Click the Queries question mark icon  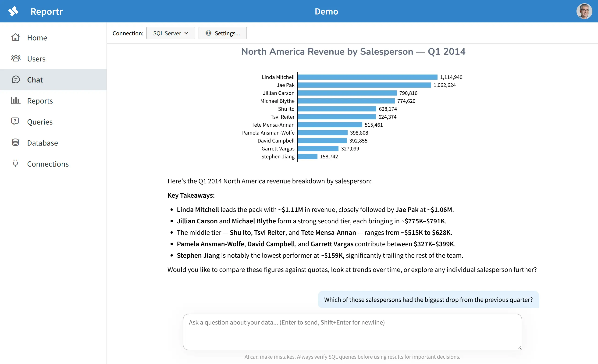pyautogui.click(x=15, y=121)
